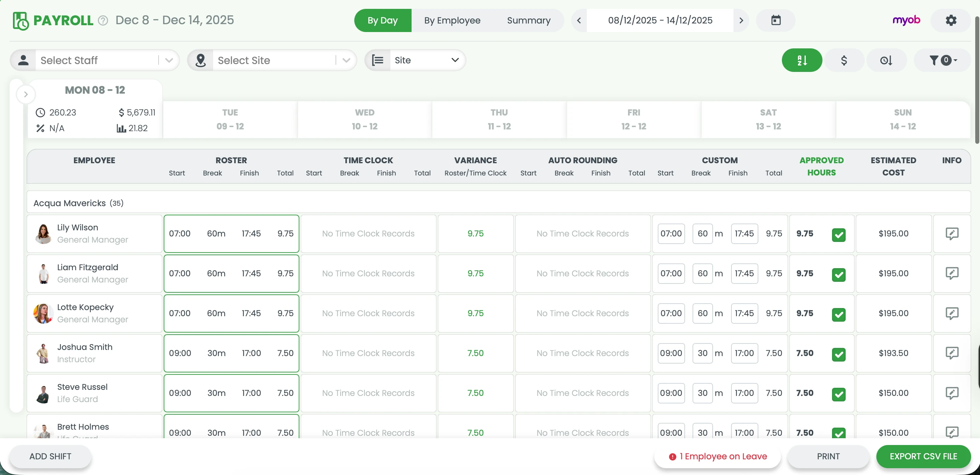This screenshot has height=475, width=980.
Task: Open settings via the gear icon
Action: [950, 20]
